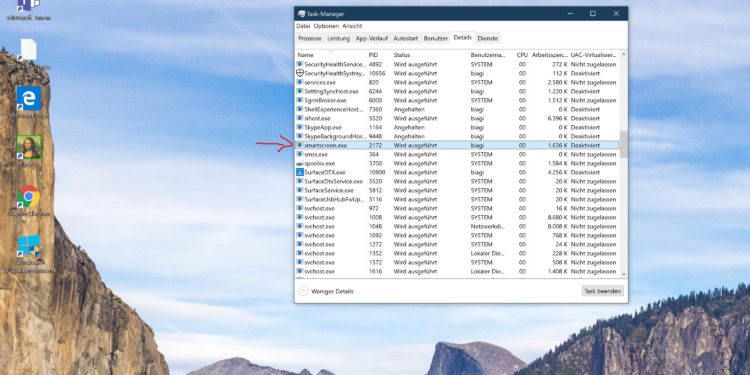Select the SecurityHealthService row PID 4892

[x=457, y=64]
